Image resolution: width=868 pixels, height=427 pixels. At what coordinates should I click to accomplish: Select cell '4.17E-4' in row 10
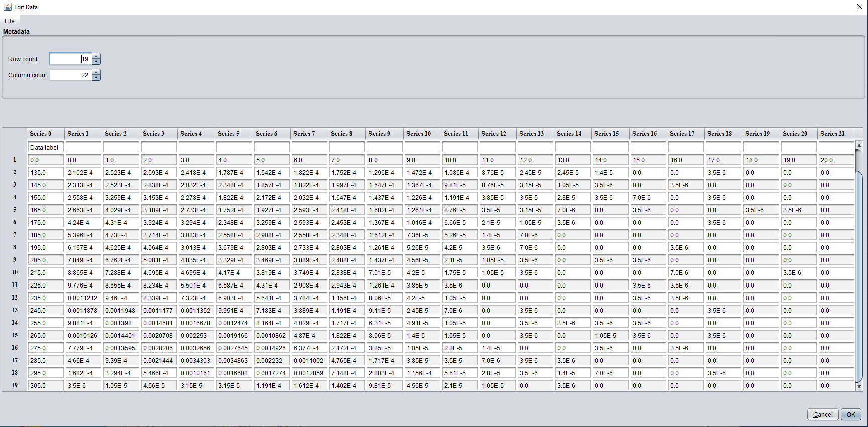(234, 273)
